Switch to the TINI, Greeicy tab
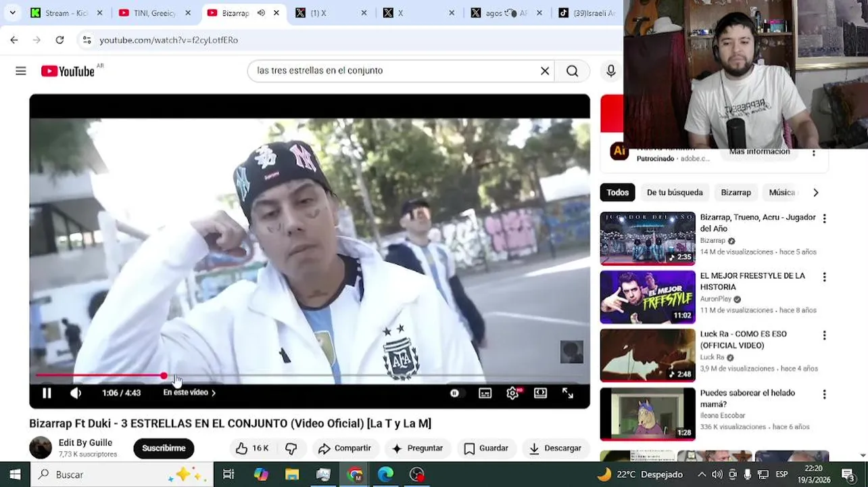This screenshot has height=487, width=868. pyautogui.click(x=155, y=13)
